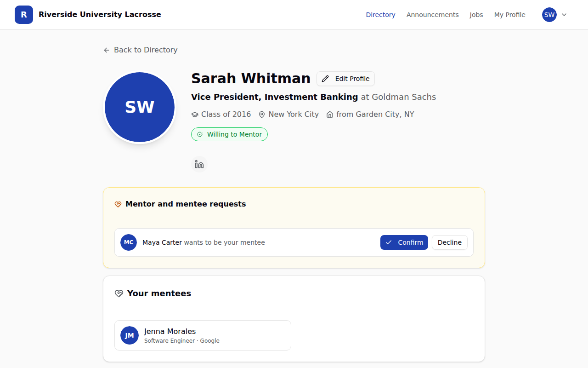Click the back arrow next to Back to Directory
This screenshot has height=368, width=588.
click(107, 50)
